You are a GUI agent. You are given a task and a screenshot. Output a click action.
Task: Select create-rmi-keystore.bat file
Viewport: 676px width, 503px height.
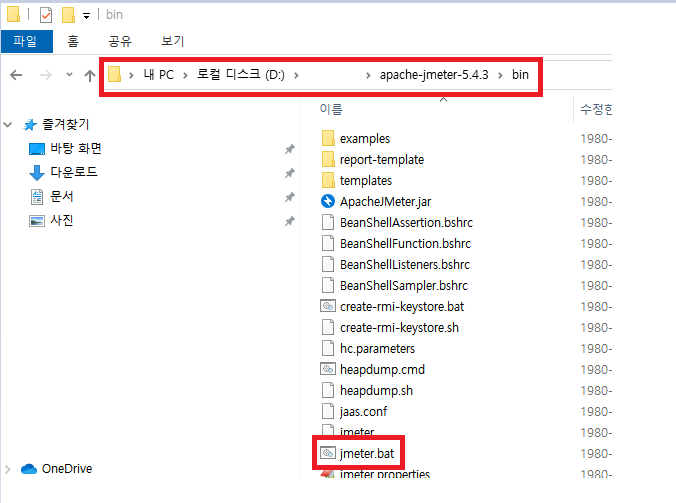tap(402, 307)
